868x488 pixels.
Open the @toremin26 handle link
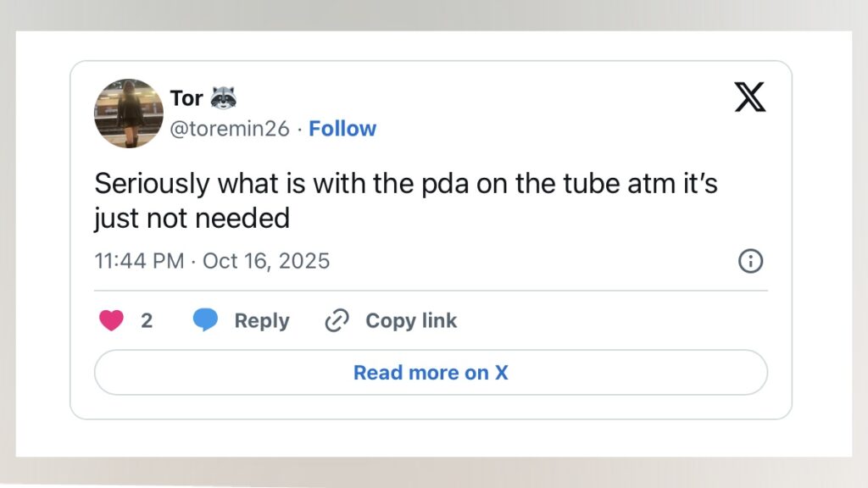coord(230,129)
